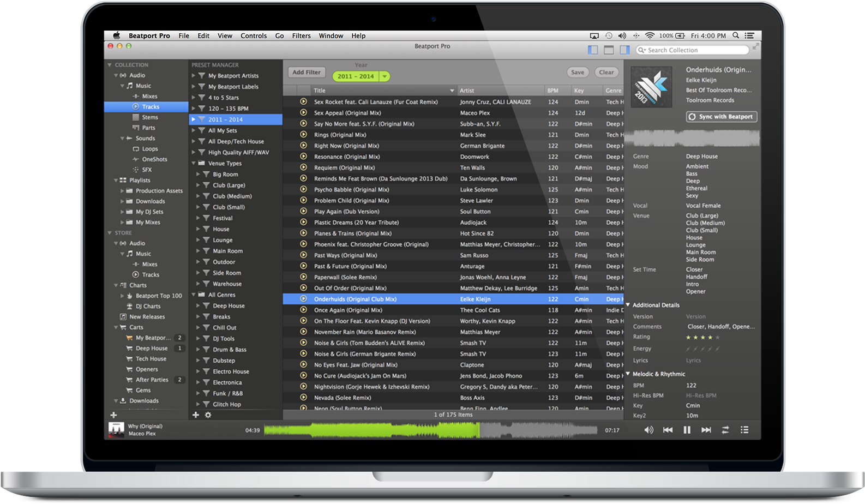Collapse the COLLECTION sidebar section
The height and width of the screenshot is (504, 865).
click(x=109, y=65)
